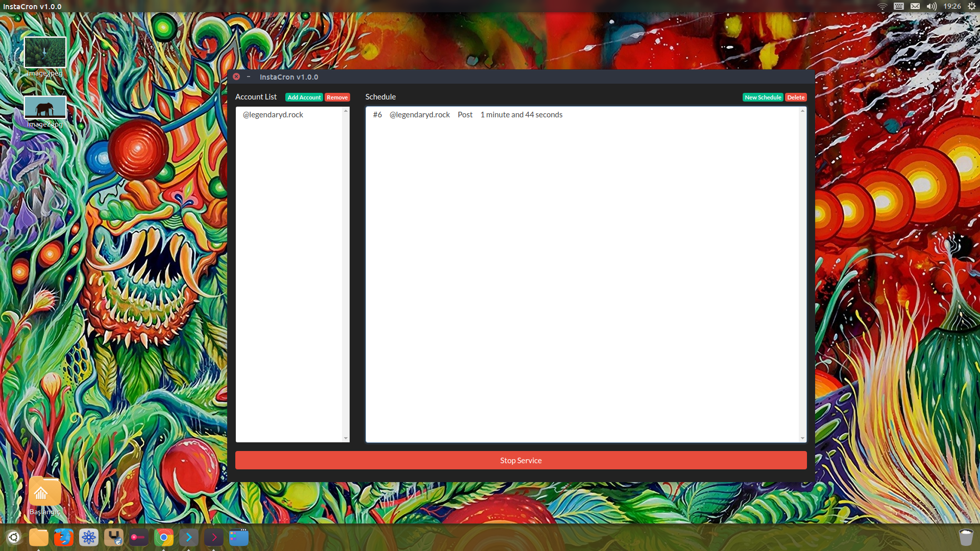Close the InstaCron window
This screenshot has width=980, height=551.
[x=236, y=77]
